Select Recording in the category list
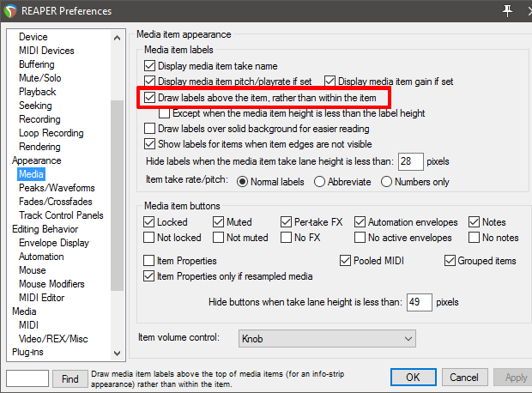 (39, 119)
